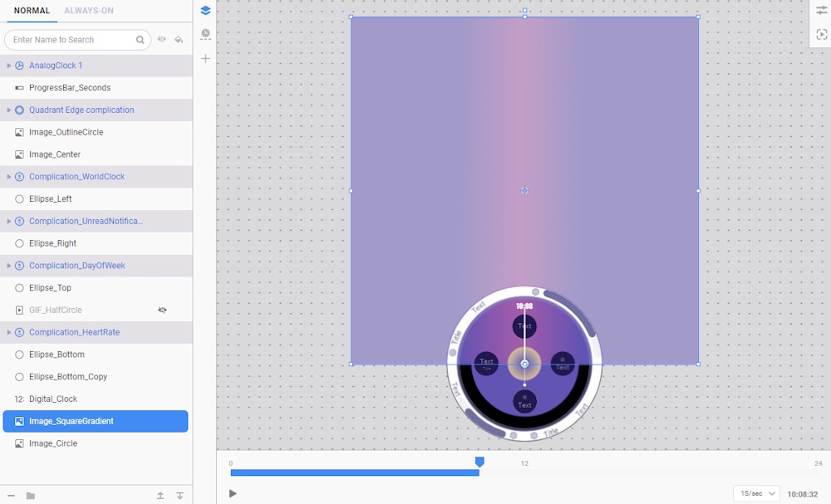This screenshot has height=504, width=831.
Task: Click the run preview frame icon
Action: click(821, 34)
